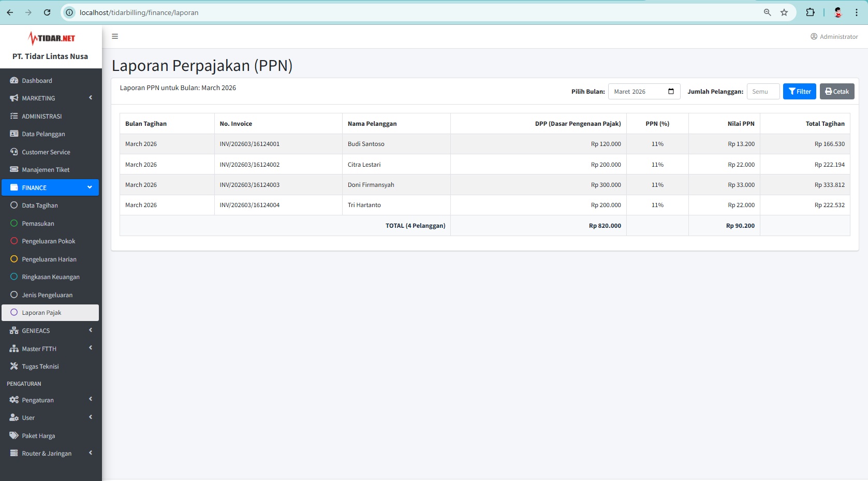The width and height of the screenshot is (868, 481).
Task: Open Chrome three-dot menu
Action: pyautogui.click(x=857, y=12)
